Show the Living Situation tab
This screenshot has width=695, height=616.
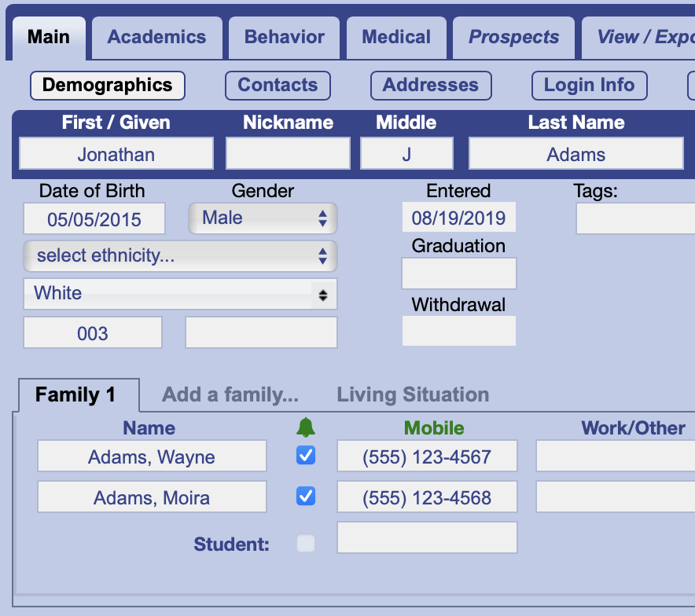(x=413, y=394)
